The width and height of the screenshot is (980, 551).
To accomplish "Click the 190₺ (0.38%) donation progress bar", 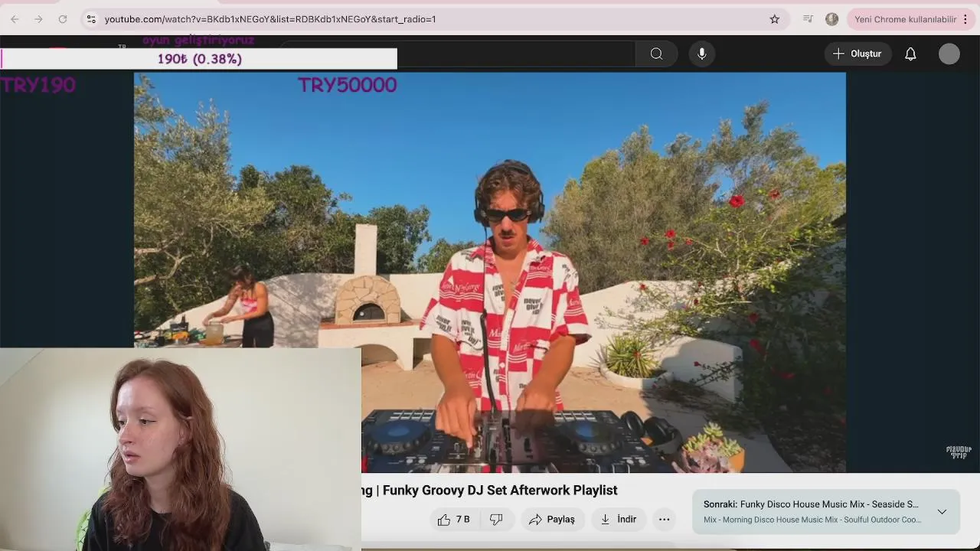I will (199, 59).
